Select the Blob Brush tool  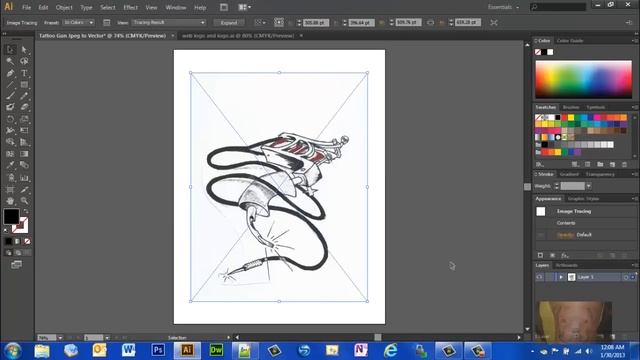point(10,107)
